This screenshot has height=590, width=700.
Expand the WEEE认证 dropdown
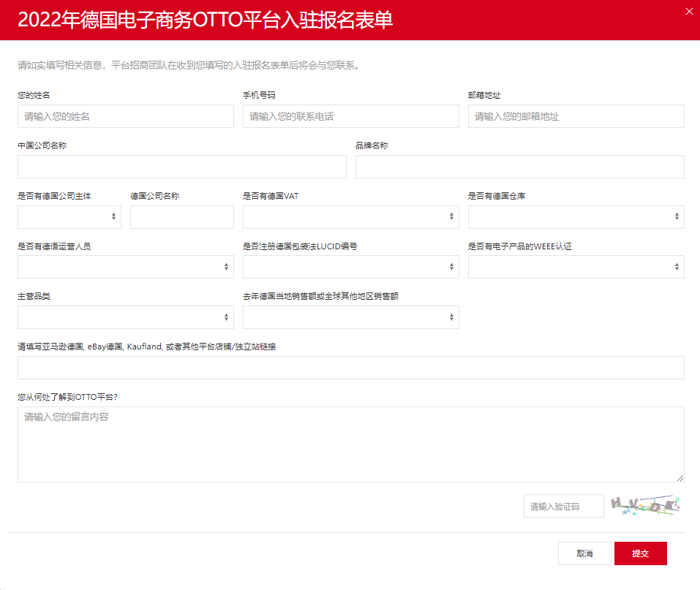tap(576, 266)
